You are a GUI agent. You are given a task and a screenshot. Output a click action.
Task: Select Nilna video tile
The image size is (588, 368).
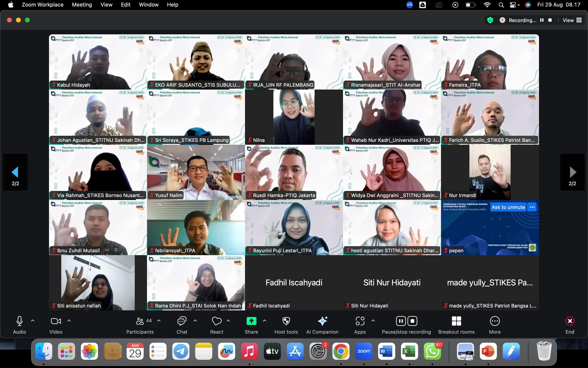(294, 117)
